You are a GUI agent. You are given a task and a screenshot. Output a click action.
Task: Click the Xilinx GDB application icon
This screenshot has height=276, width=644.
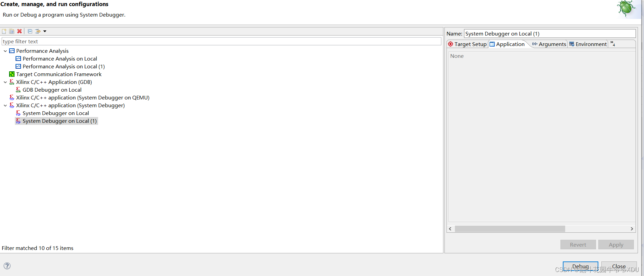(12, 82)
